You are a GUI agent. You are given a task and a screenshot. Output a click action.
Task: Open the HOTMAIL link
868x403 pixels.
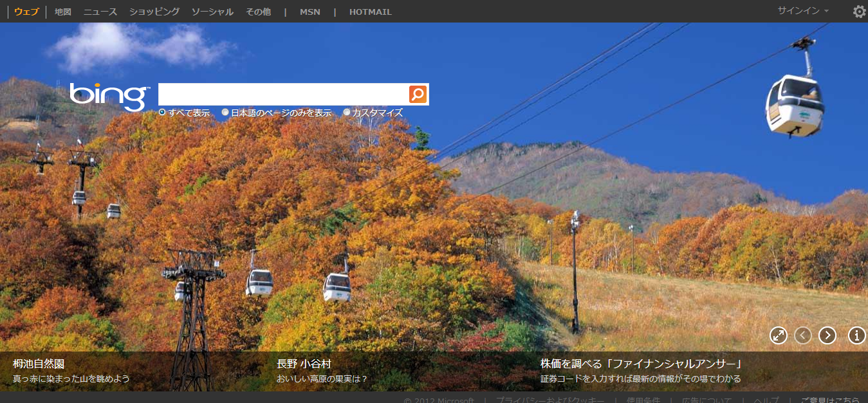[370, 12]
